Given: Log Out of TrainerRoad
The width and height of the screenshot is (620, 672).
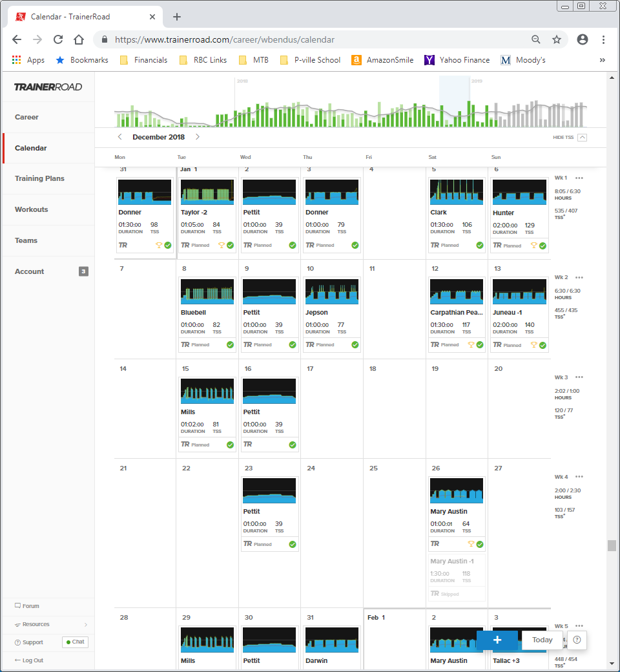Looking at the screenshot, I should 29,660.
